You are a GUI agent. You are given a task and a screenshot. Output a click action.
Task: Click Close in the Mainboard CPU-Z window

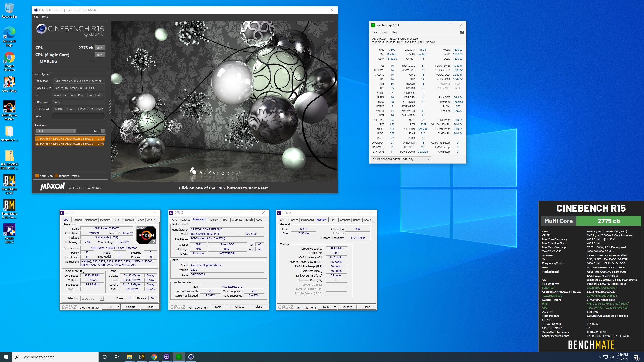(259, 307)
